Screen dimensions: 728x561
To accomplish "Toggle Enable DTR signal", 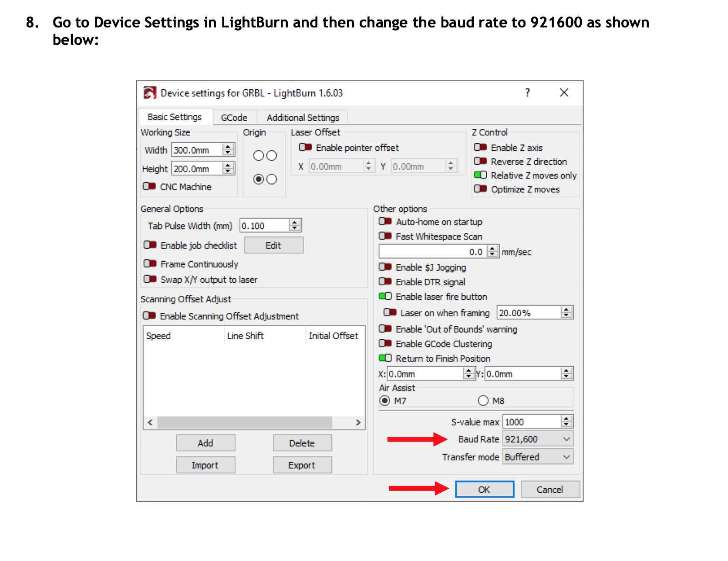I will tap(385, 281).
